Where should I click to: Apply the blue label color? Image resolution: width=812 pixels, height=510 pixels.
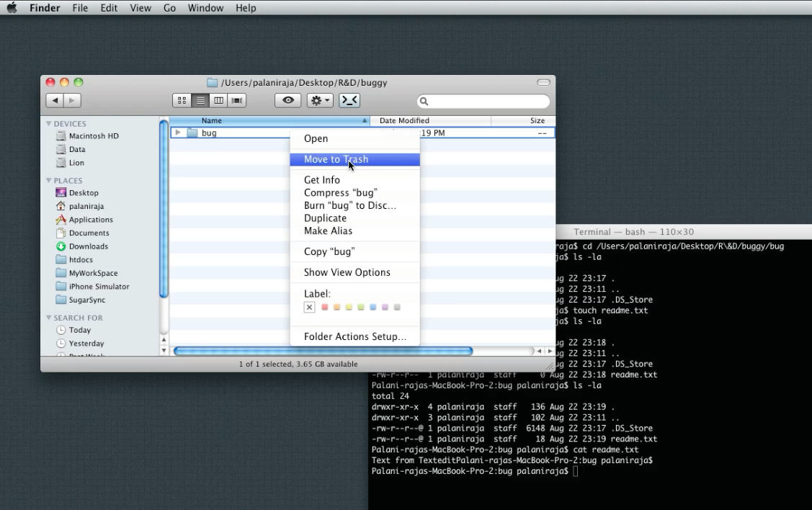pos(373,307)
